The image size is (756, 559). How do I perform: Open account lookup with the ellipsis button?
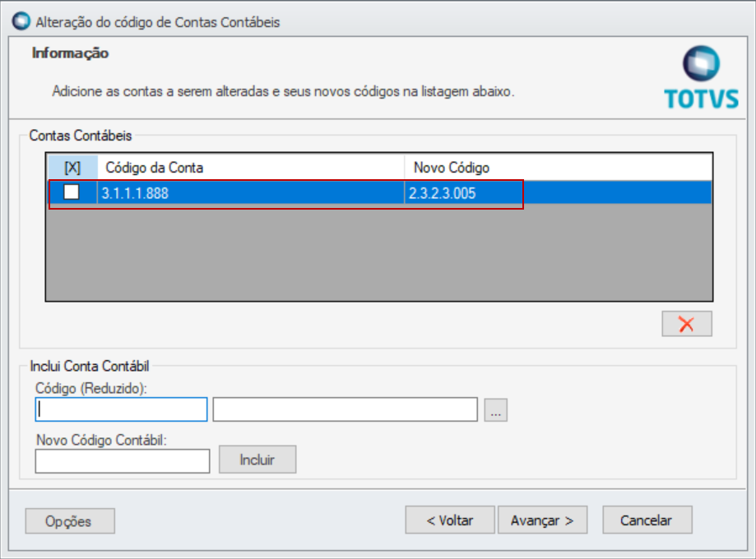click(x=496, y=410)
